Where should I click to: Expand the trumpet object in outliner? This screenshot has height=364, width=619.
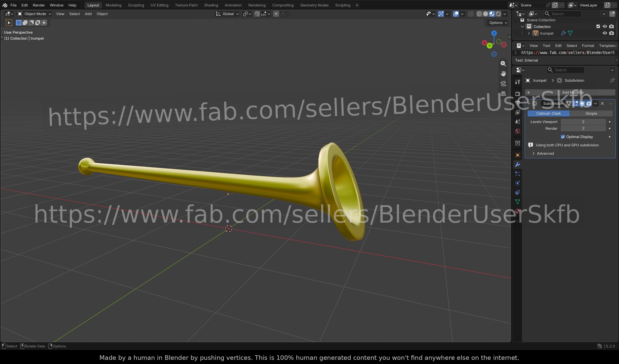(x=529, y=33)
